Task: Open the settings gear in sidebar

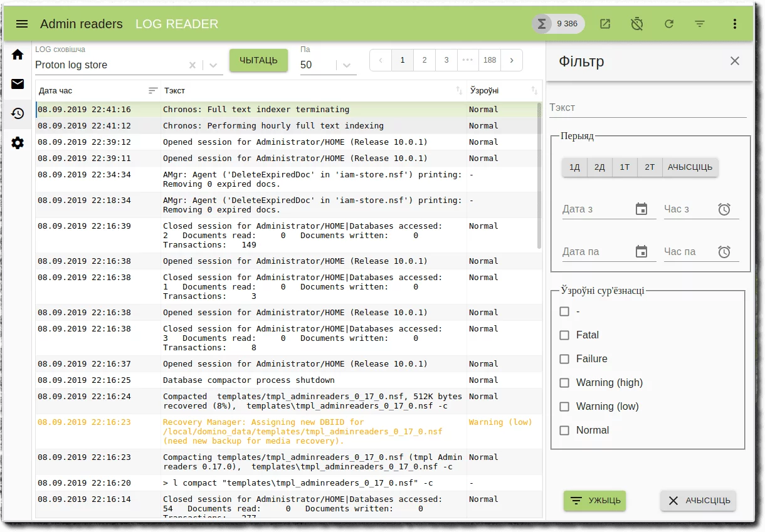Action: click(x=18, y=143)
